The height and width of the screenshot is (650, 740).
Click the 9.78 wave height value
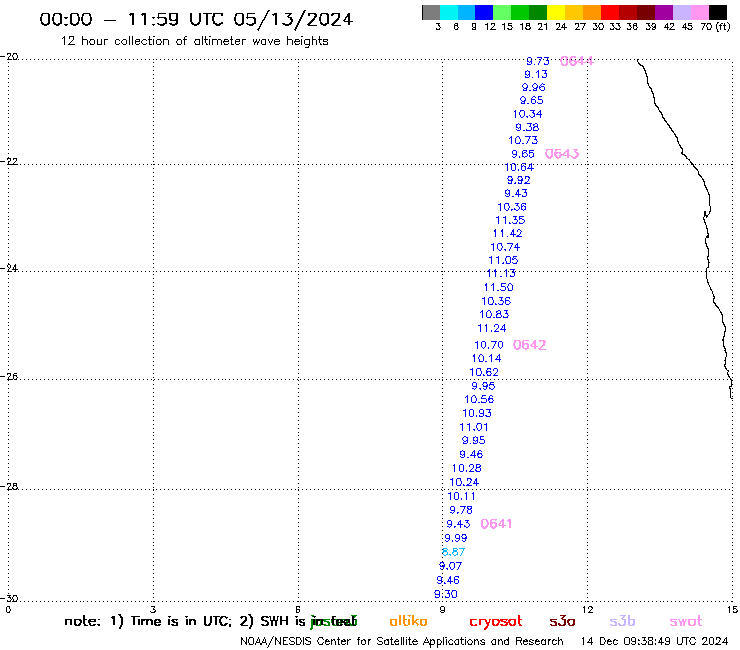[x=461, y=510]
